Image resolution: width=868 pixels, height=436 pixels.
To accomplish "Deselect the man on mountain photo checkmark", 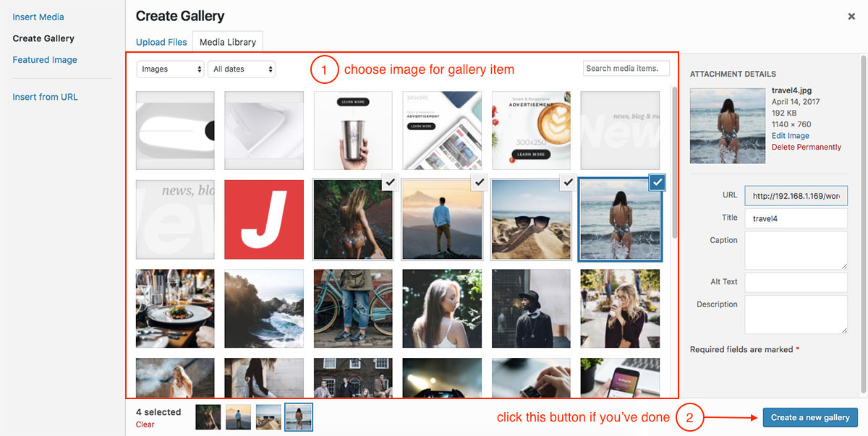I will (x=479, y=183).
